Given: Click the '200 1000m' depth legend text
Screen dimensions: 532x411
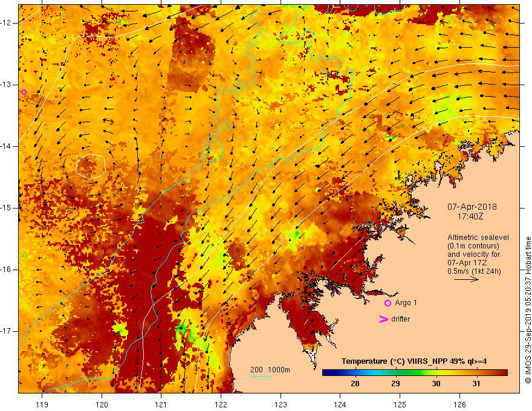Looking at the screenshot, I should (270, 370).
